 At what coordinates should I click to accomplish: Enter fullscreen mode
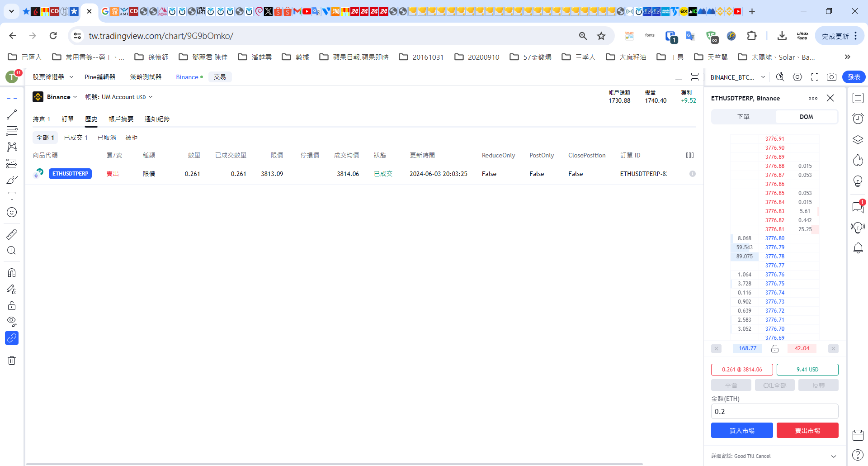pos(815,77)
